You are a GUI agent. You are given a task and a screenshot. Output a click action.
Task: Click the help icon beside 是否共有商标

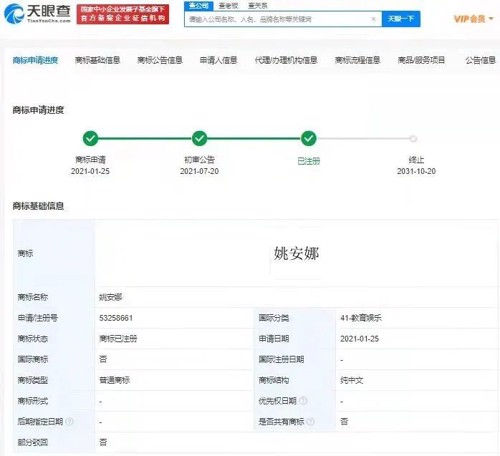click(x=310, y=422)
